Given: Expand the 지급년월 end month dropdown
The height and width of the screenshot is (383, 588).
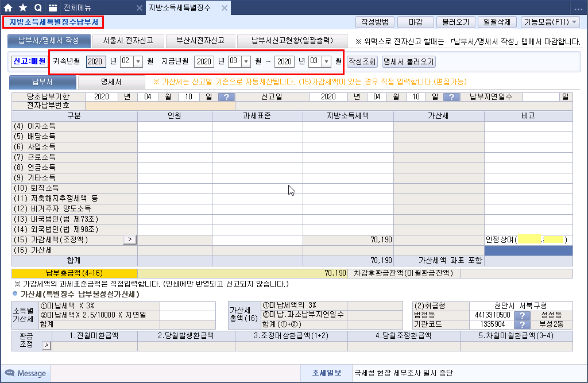Looking at the screenshot, I should coord(327,61).
